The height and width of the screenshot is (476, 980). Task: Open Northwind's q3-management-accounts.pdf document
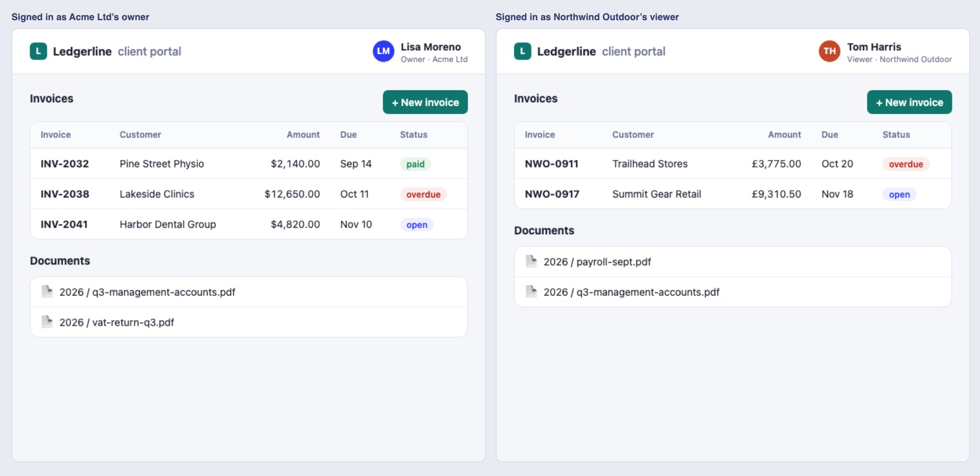click(x=733, y=292)
